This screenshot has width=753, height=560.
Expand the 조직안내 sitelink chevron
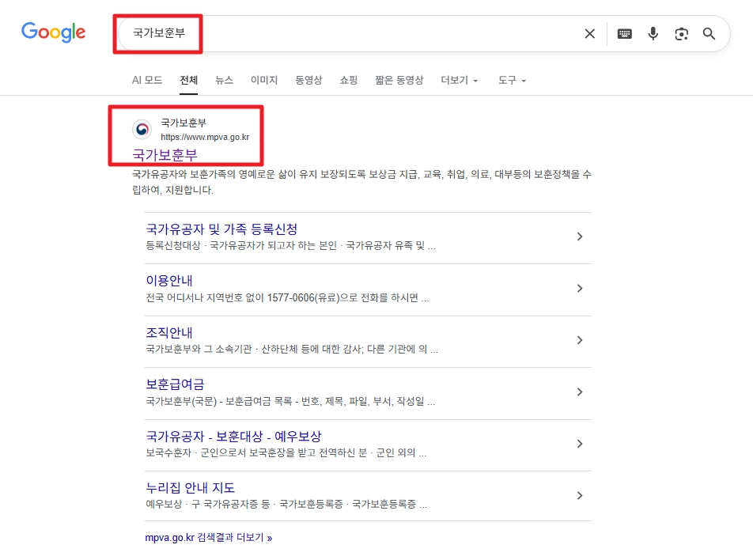pos(580,340)
